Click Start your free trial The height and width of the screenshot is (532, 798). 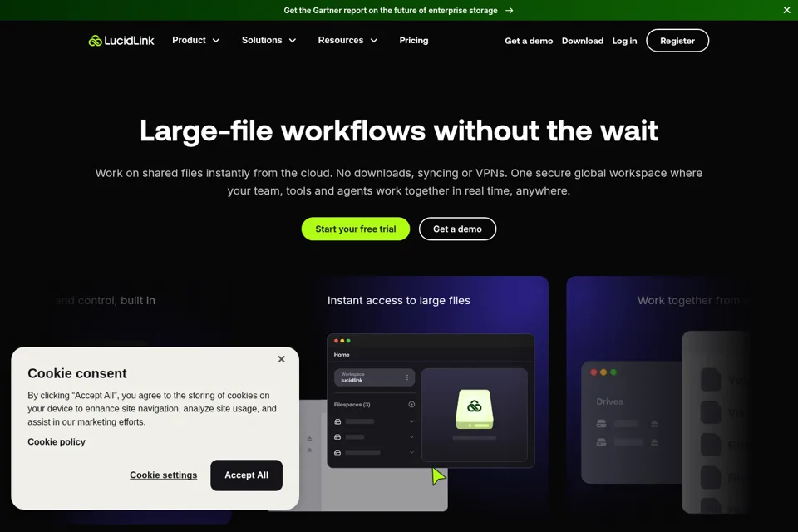coord(355,229)
